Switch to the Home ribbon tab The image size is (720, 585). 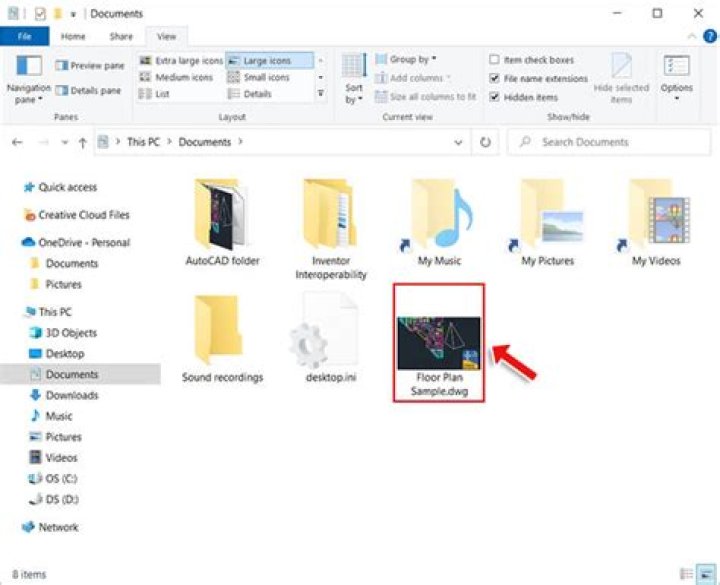coord(73,36)
